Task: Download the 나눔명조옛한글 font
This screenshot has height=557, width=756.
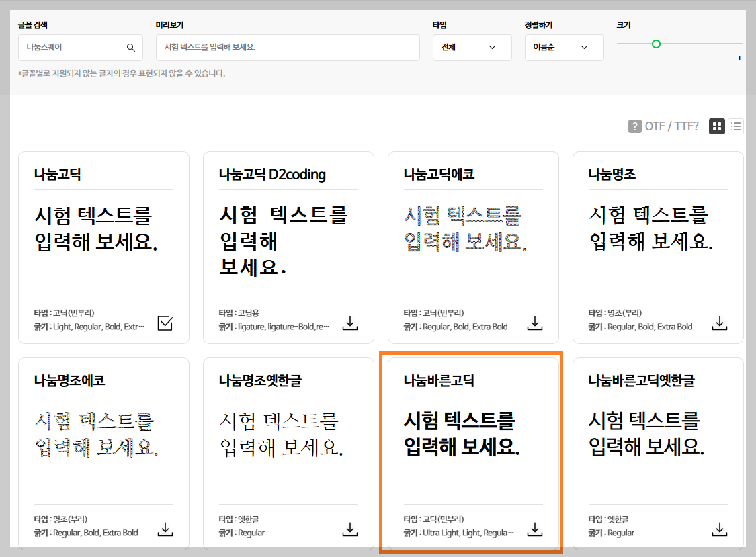Action: point(350,529)
